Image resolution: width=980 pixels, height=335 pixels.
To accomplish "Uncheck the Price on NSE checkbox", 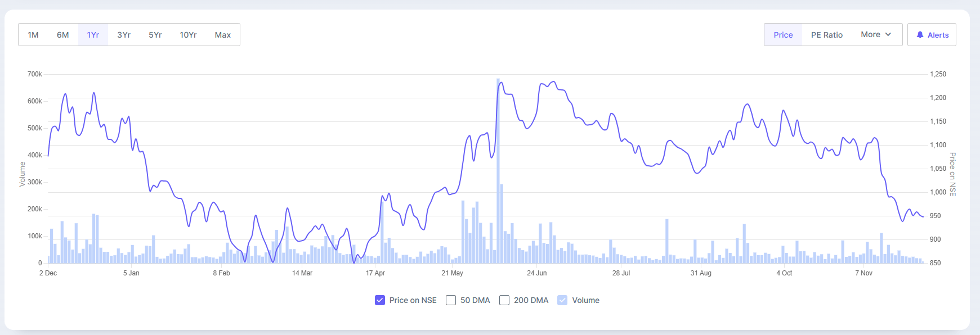I will [x=380, y=300].
